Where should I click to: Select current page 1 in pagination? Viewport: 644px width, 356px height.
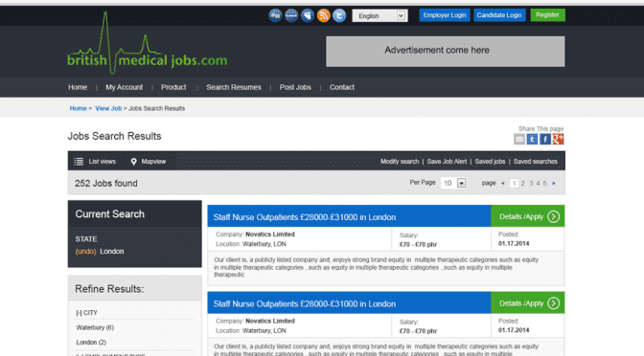[514, 184]
